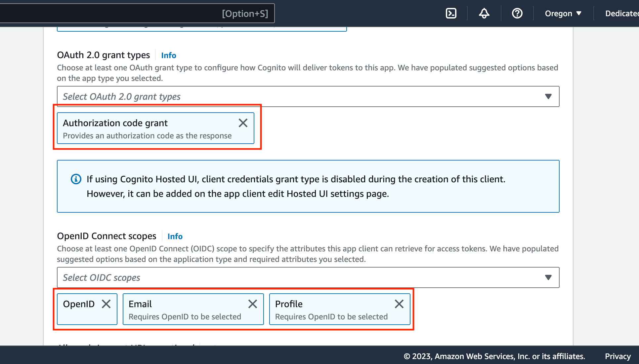Open the help question mark menu
This screenshot has width=639, height=364.
tap(517, 13)
